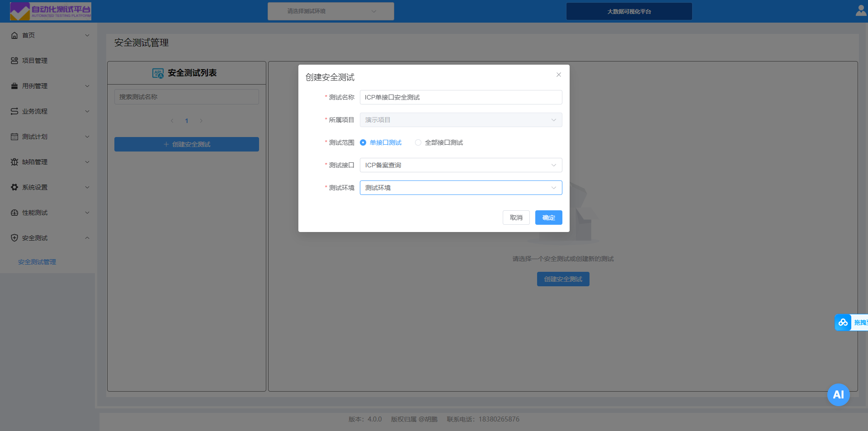The height and width of the screenshot is (431, 868).
Task: Go to the previous page in list pagination
Action: click(x=172, y=121)
